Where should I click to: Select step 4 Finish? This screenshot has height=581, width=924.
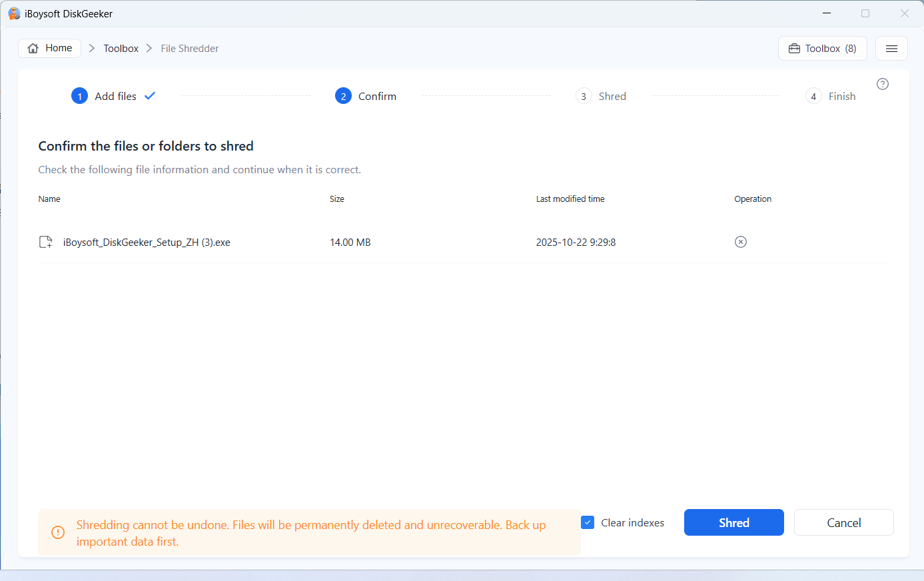(831, 96)
